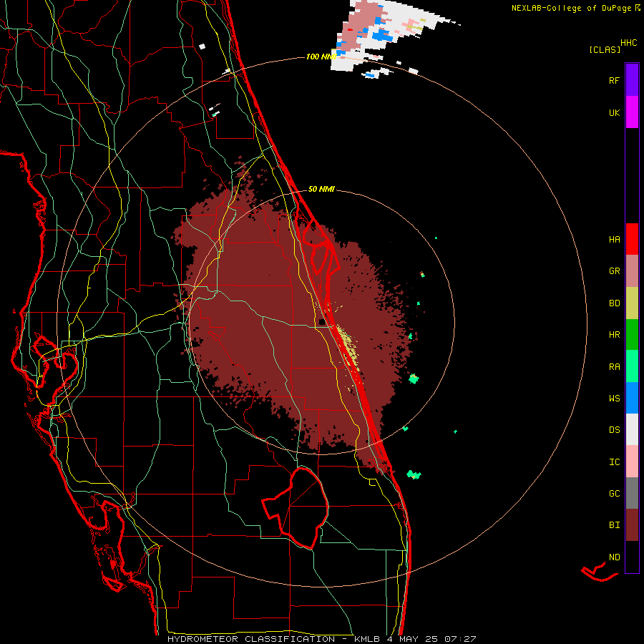Pick the WS wet snow blue swatch
The height and width of the screenshot is (644, 644).
(632, 398)
